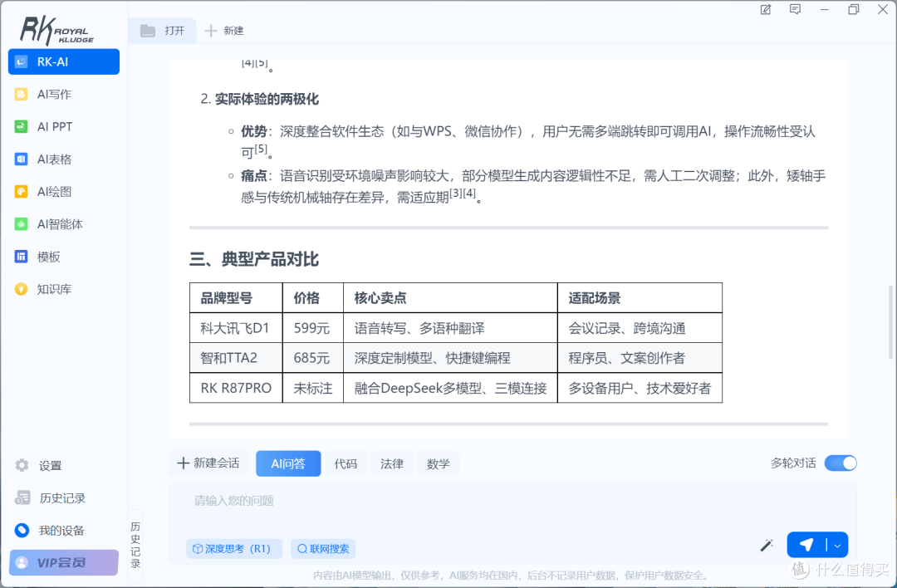Image resolution: width=897 pixels, height=588 pixels.
Task: Click the feedback message icon in title bar
Action: (795, 10)
